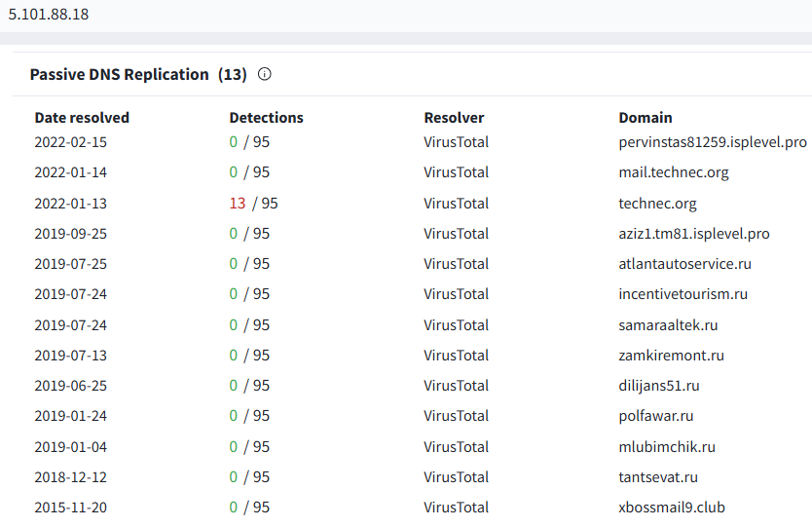This screenshot has height=527, width=812.
Task: Open domain pervinstas81259.isplevel.pro
Action: [713, 142]
